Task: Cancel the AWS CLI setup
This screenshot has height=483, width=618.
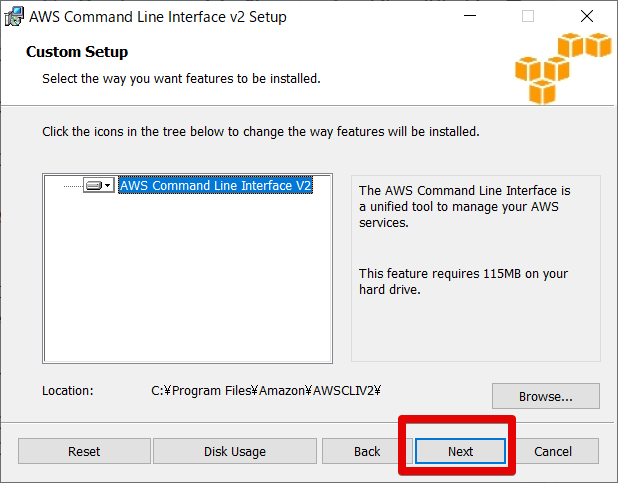Action: 552,451
